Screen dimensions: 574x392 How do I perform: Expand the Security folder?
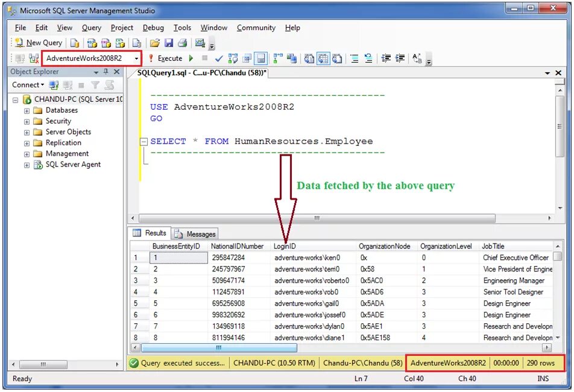click(27, 121)
